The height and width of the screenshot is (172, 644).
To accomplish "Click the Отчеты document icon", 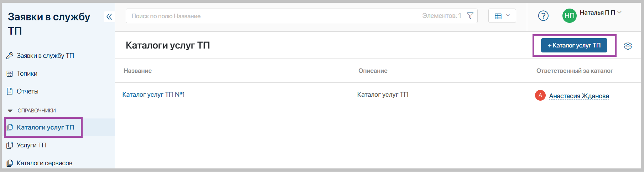I will coord(10,91).
